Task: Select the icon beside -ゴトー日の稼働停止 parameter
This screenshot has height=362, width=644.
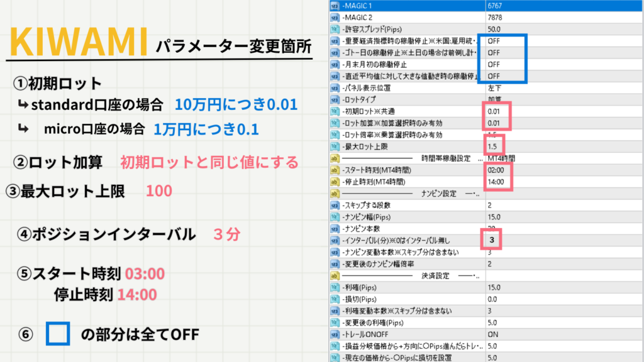Action: tap(335, 53)
